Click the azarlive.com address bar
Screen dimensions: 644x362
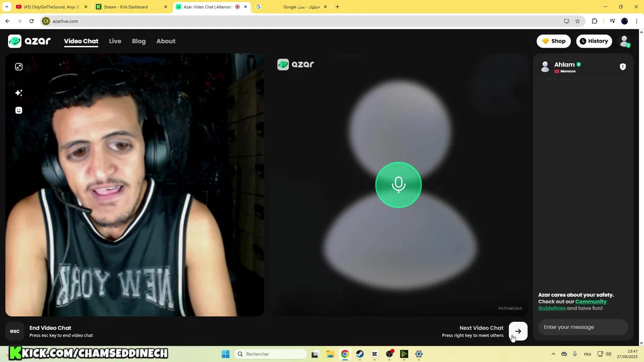[302, 21]
